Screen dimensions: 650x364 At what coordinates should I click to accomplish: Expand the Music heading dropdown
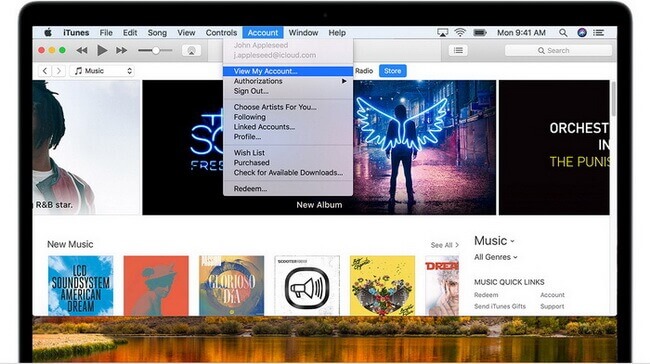[494, 241]
